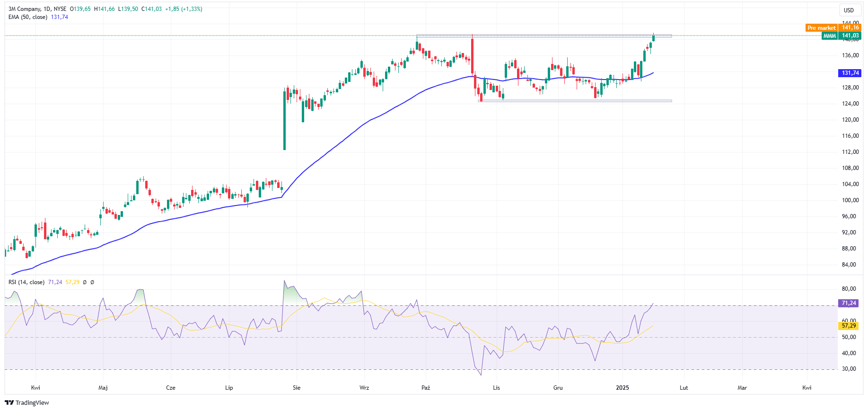
Task: Click the 136,00 price level on axis
Action: (850, 55)
